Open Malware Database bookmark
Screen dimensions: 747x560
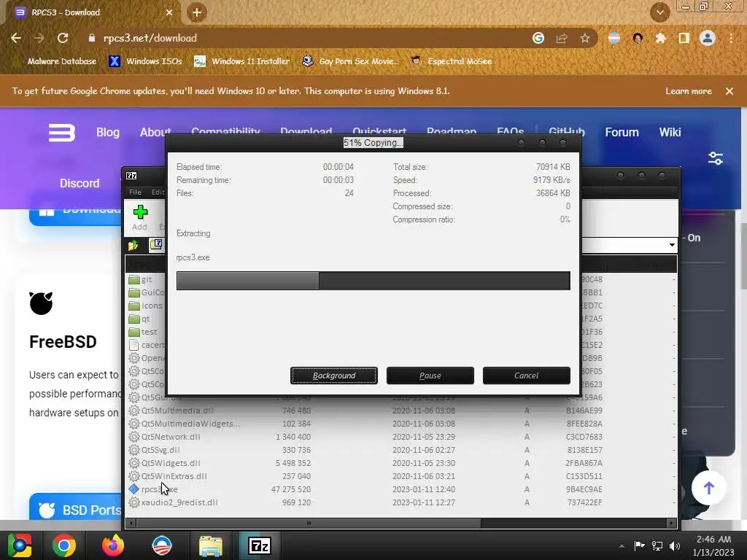click(x=56, y=61)
